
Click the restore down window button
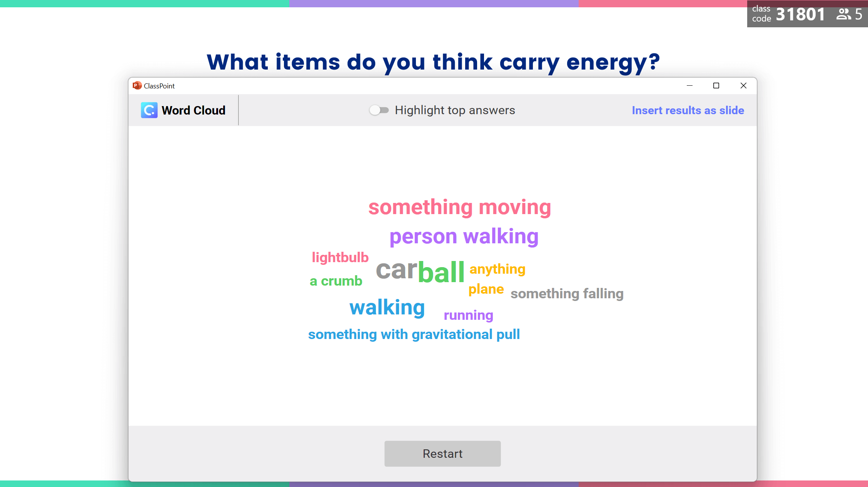tap(716, 85)
